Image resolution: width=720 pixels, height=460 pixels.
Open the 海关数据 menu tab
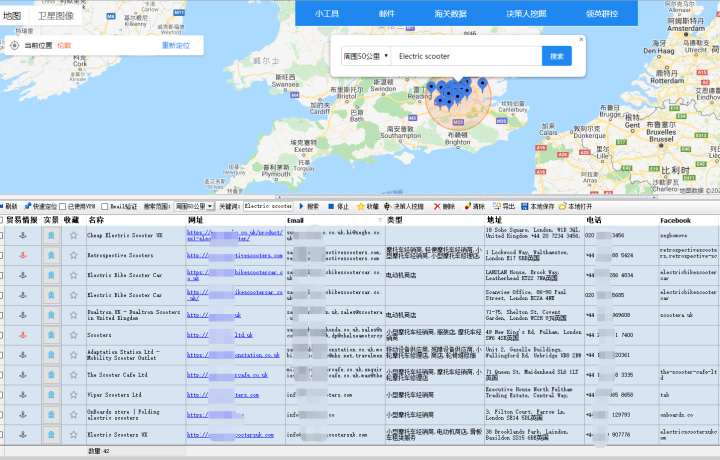point(450,14)
